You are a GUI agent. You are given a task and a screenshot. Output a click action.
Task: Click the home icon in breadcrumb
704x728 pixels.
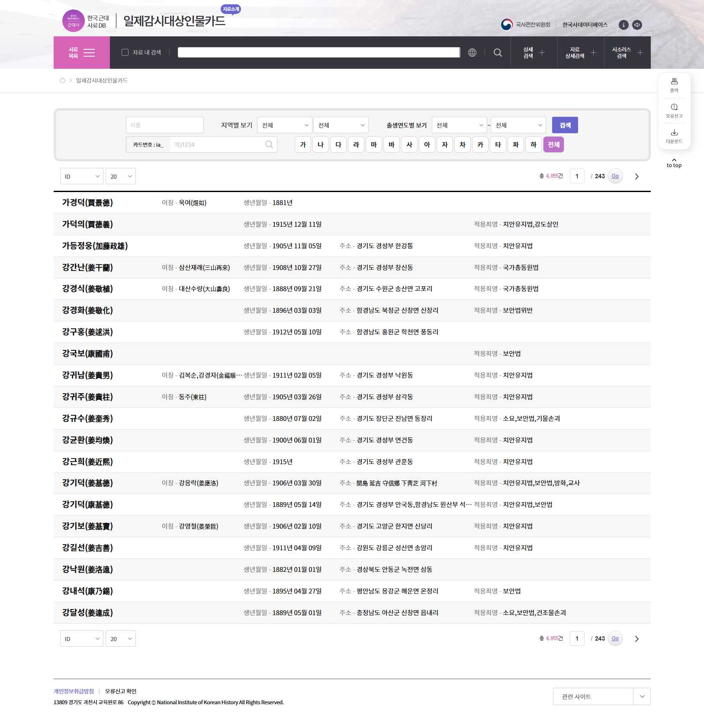[62, 80]
